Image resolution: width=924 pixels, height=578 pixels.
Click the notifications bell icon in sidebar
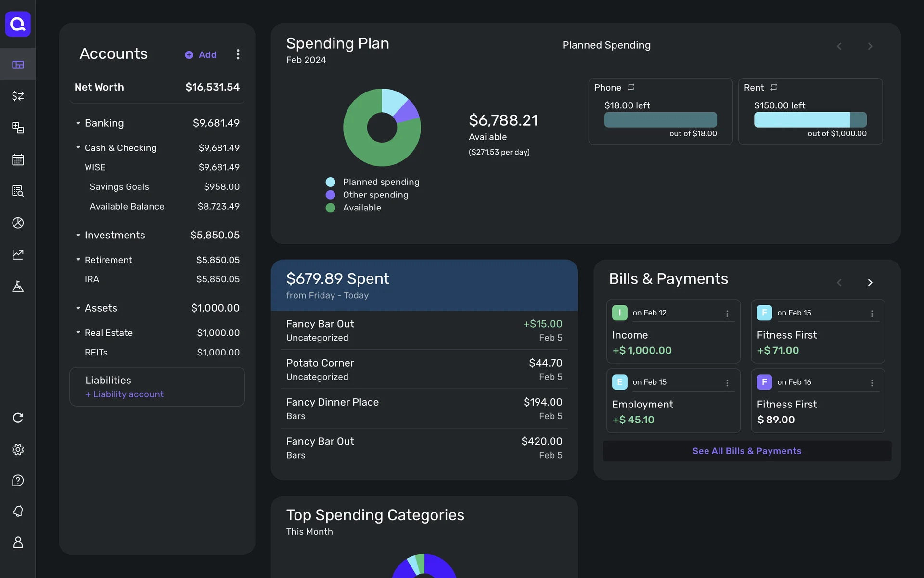(18, 511)
